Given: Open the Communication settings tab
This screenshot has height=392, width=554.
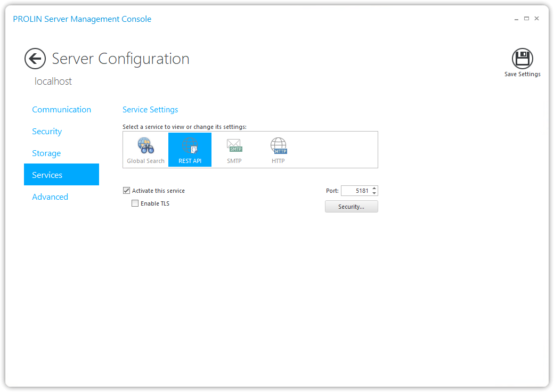Looking at the screenshot, I should tap(61, 110).
